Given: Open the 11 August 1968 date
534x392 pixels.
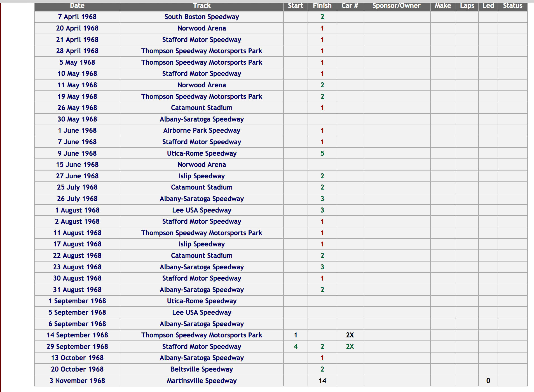Looking at the screenshot, I should [x=77, y=233].
